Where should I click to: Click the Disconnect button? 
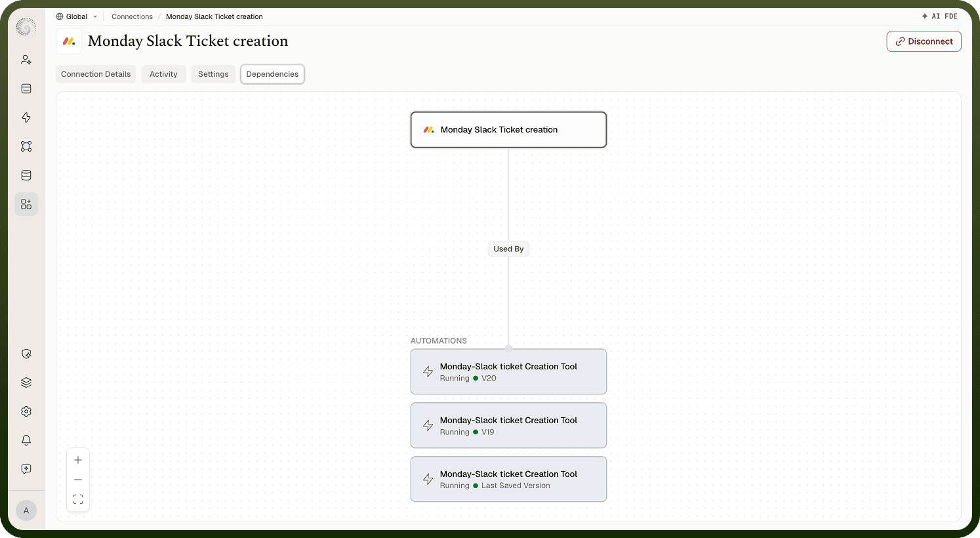(x=924, y=41)
